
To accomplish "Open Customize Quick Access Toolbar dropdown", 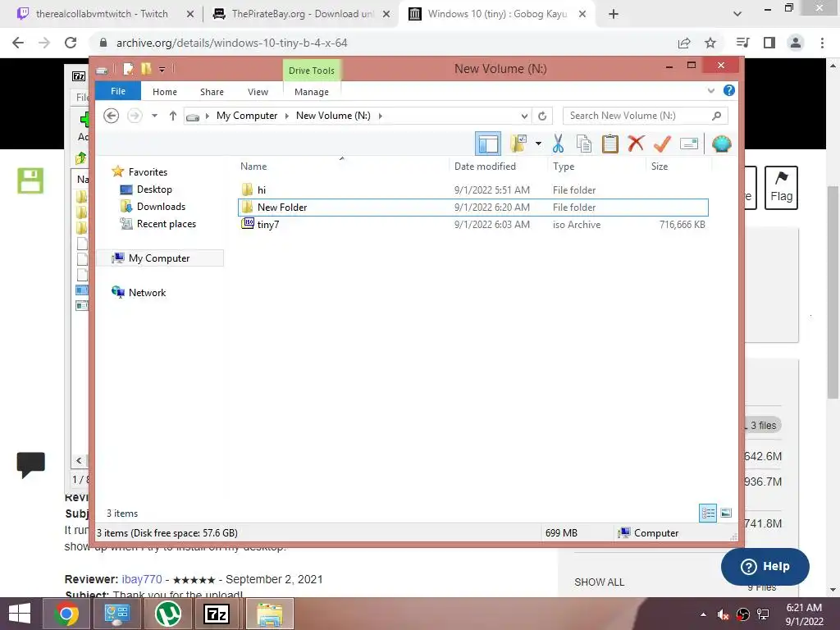I will click(162, 69).
